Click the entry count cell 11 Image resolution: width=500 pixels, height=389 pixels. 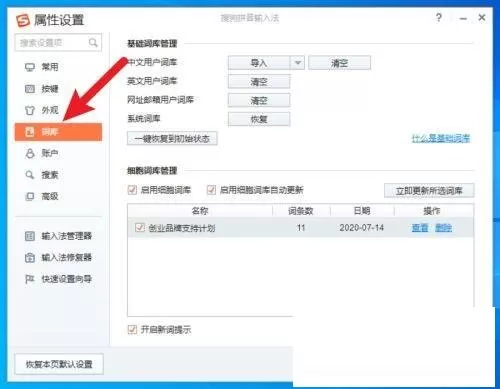click(301, 228)
